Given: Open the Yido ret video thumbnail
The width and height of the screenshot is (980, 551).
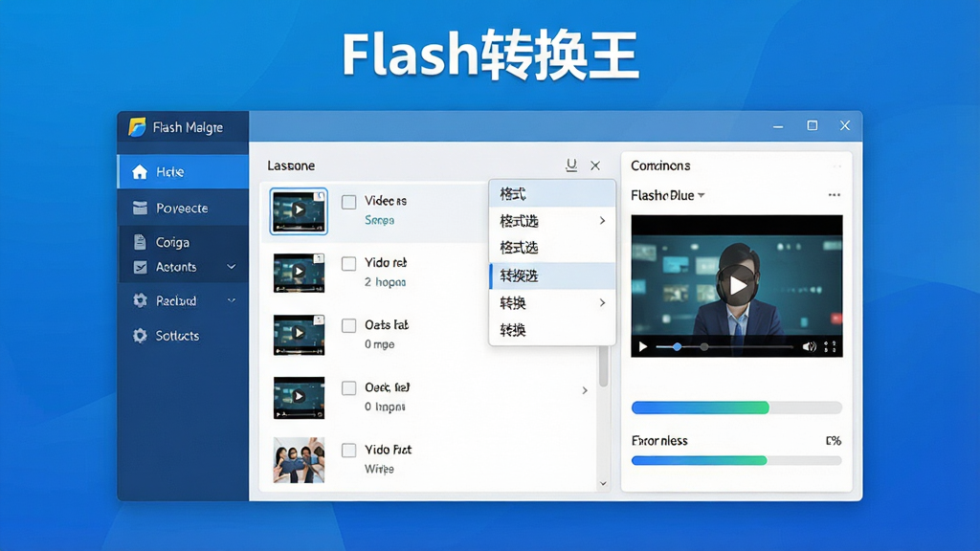Looking at the screenshot, I should pos(299,273).
